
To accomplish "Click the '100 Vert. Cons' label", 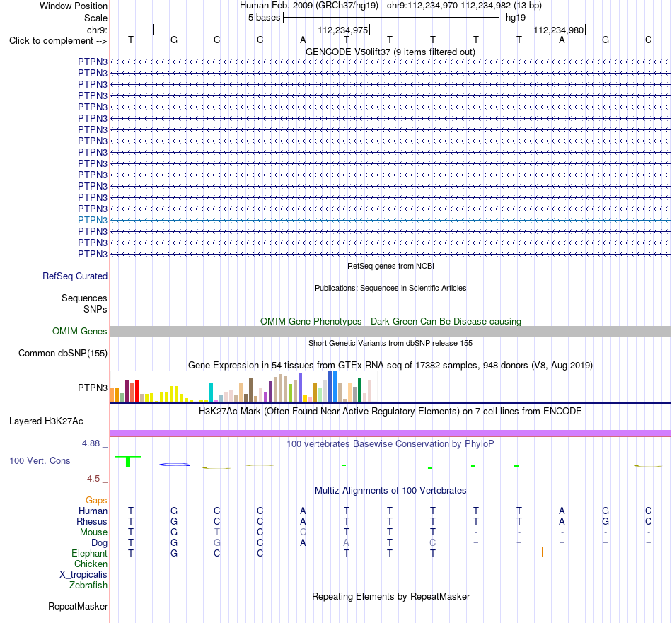I will pos(40,460).
